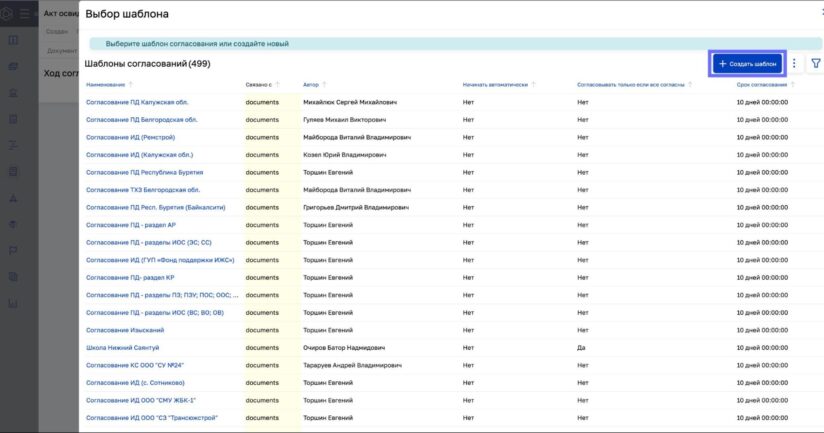Select template Согласование ИД (Калужская обл.)
This screenshot has width=824, height=433.
click(x=139, y=155)
